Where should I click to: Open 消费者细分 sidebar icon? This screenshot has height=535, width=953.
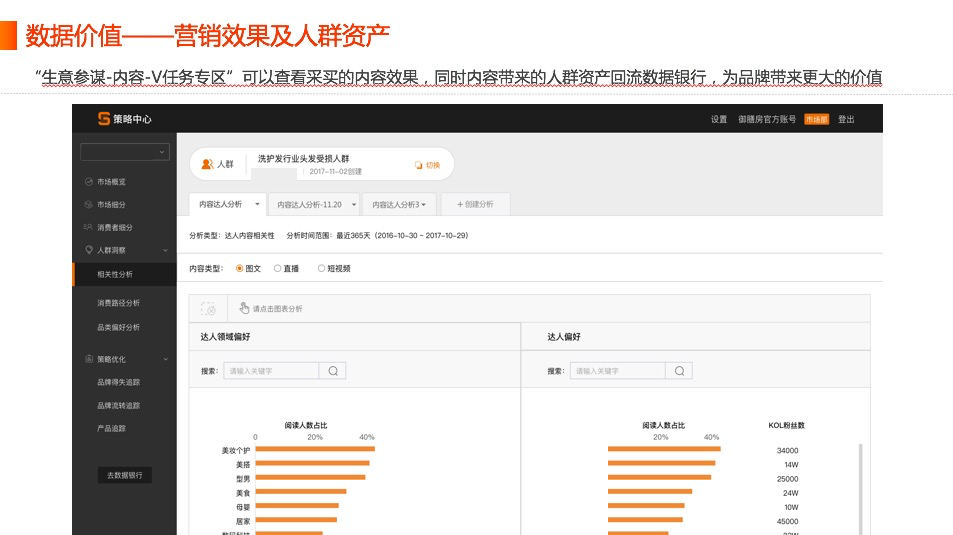pyautogui.click(x=89, y=227)
